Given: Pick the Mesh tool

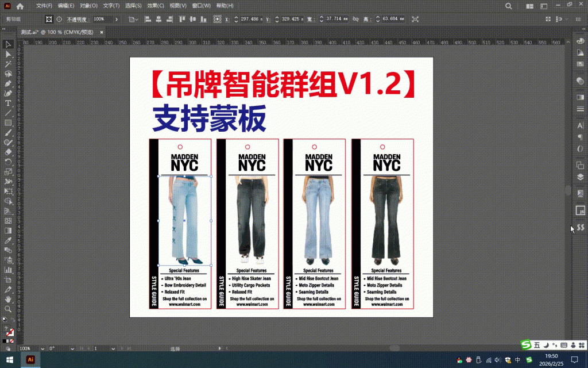Looking at the screenshot, I should click(x=8, y=221).
